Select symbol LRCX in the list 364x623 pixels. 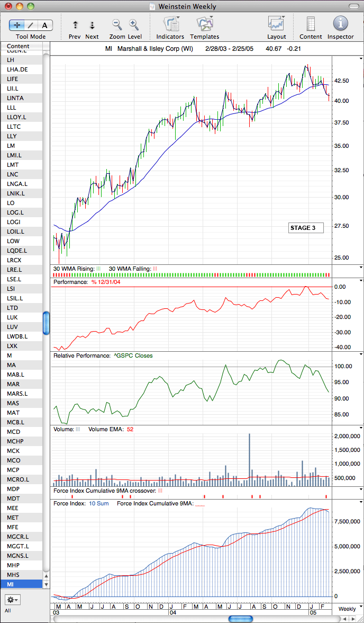tap(22, 260)
